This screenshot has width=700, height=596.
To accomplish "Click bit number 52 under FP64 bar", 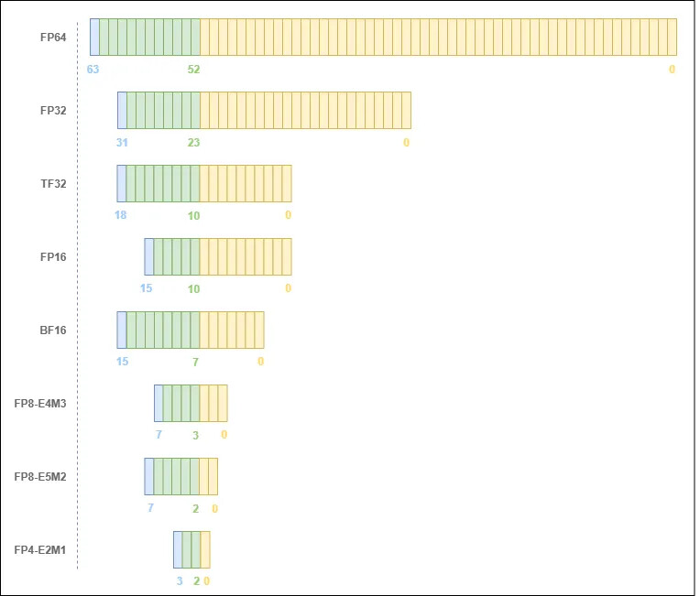I will point(193,69).
